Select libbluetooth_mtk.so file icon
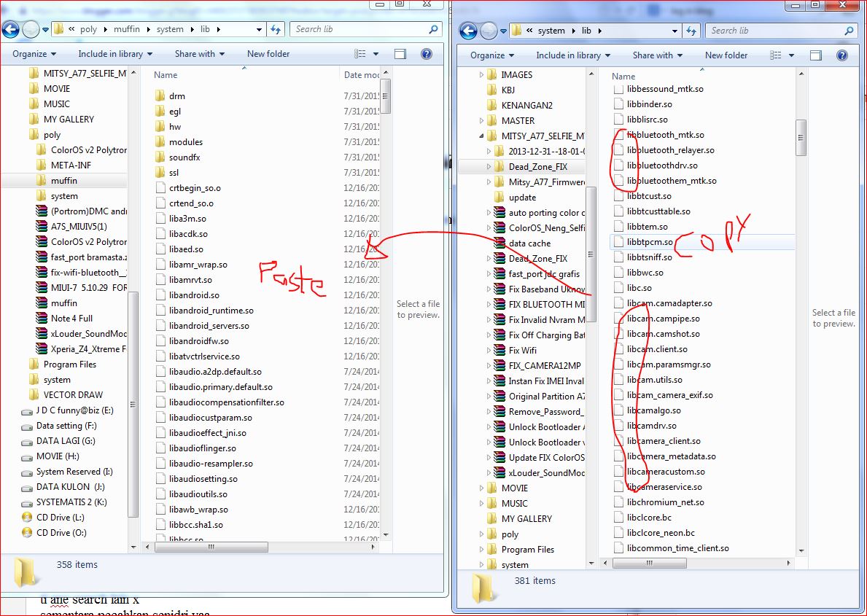The width and height of the screenshot is (867, 616). coord(619,134)
